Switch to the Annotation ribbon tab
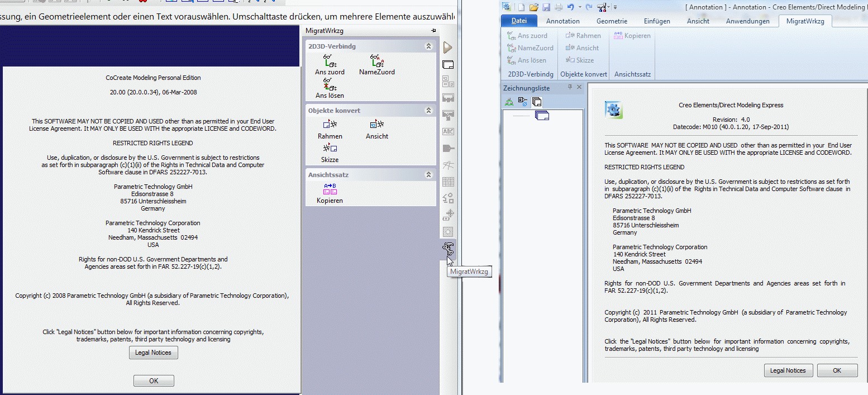The image size is (868, 395). [562, 21]
